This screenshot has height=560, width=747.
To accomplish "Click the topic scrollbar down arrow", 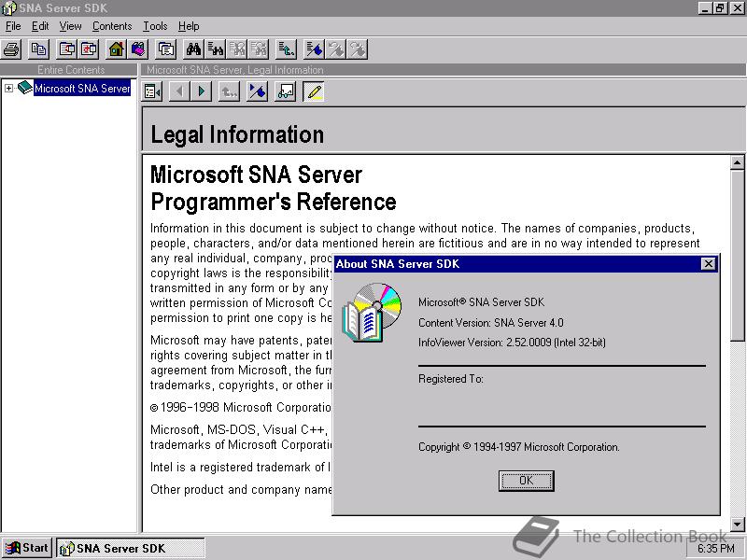I will [x=738, y=525].
